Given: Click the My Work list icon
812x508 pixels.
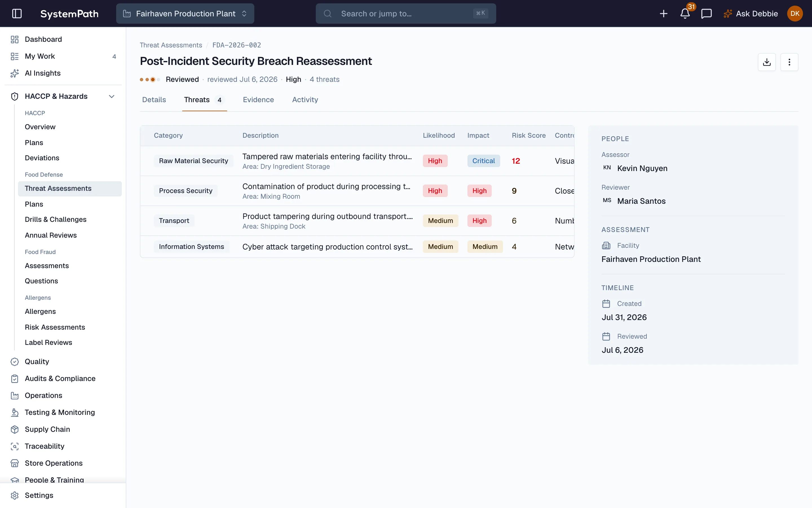Looking at the screenshot, I should pos(15,56).
